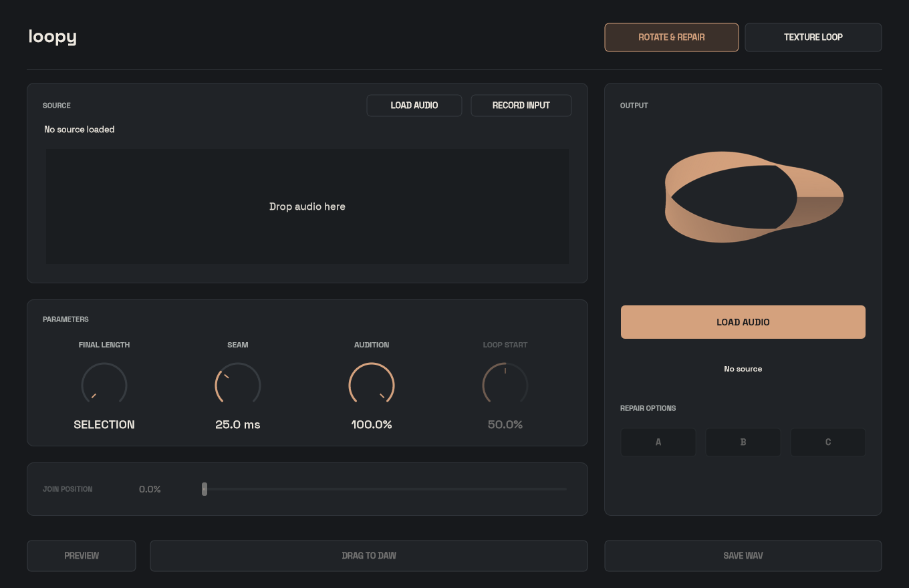Click the 'SELECTION' final length value
Viewport: 909px width, 588px height.
tap(104, 425)
